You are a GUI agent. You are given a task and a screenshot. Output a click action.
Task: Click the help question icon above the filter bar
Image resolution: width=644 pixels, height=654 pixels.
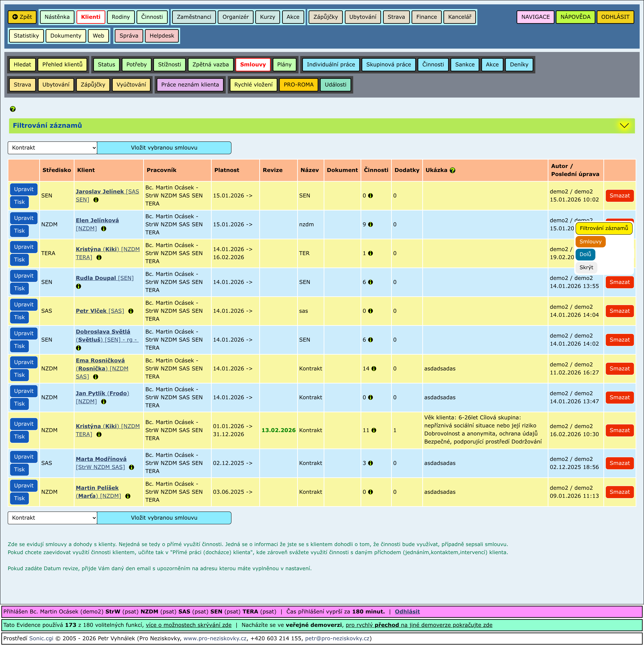point(13,109)
